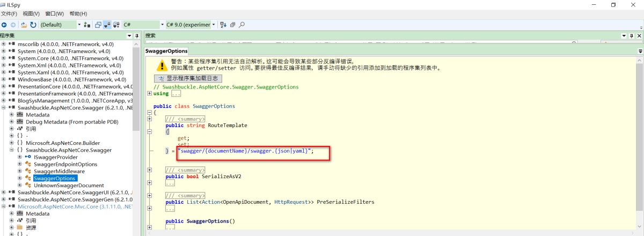
Task: Click the ILSpy app icon in the title bar
Action: [x=4, y=4]
